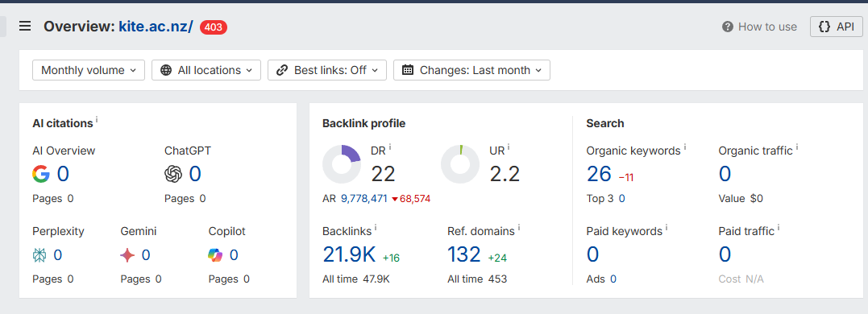Click the AI Overview value 0
Screen dimensions: 868x314
pos(63,174)
